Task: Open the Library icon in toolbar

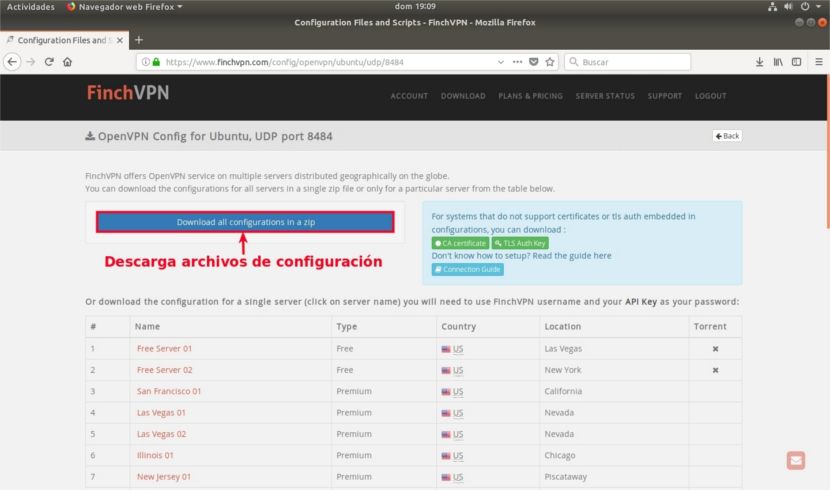Action: click(x=778, y=62)
